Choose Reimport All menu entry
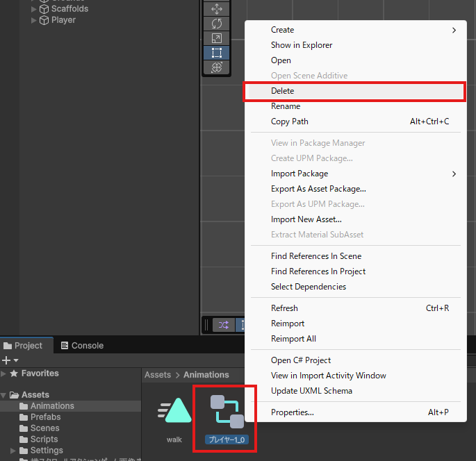 coord(356,339)
